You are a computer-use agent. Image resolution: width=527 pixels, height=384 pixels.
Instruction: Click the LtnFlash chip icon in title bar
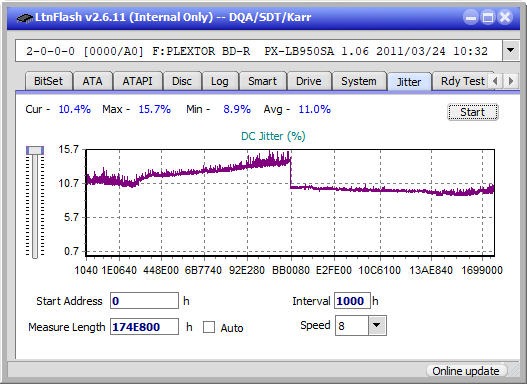[24, 17]
